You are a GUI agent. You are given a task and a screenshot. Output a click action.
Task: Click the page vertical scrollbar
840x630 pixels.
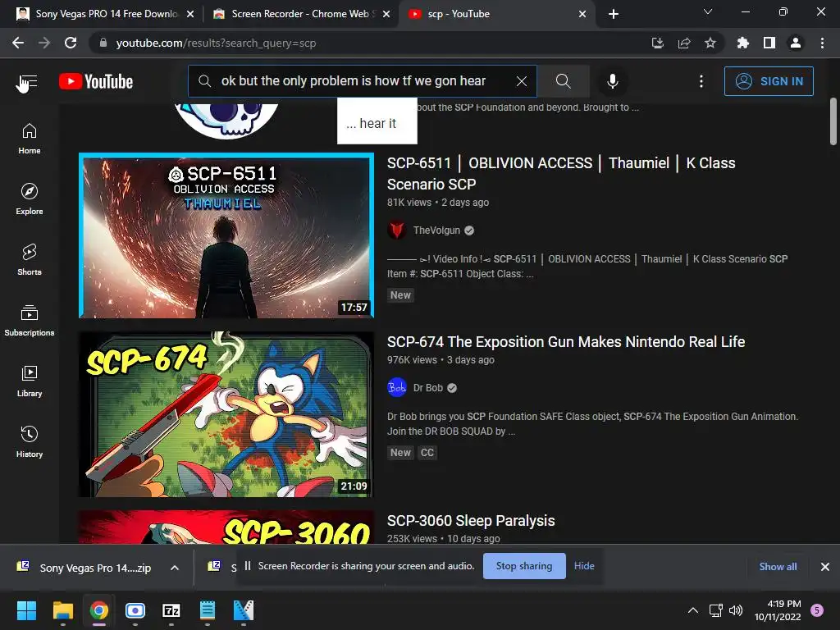833,121
